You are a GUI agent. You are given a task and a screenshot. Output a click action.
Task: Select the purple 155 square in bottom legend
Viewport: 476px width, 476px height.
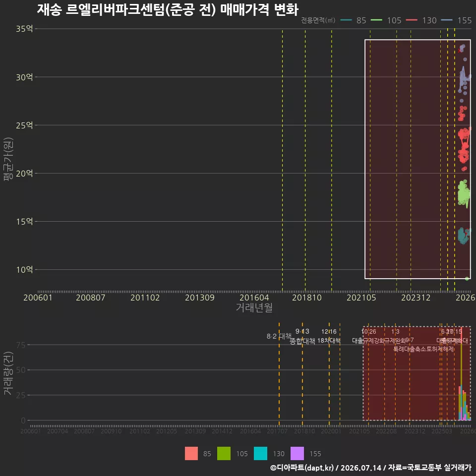[x=297, y=453]
